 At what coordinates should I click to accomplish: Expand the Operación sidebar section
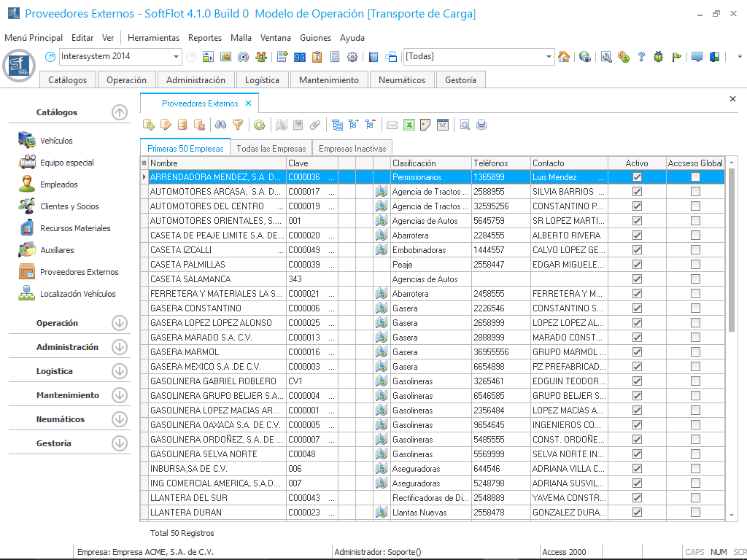pos(119,323)
